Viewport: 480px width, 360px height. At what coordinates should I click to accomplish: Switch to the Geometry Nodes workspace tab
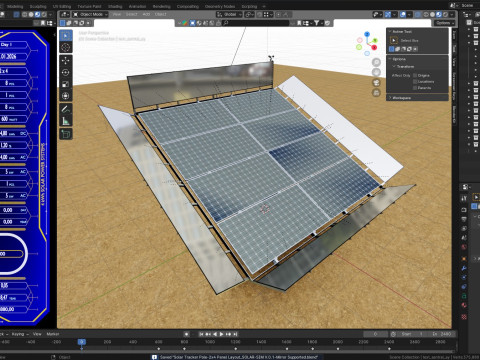point(220,6)
